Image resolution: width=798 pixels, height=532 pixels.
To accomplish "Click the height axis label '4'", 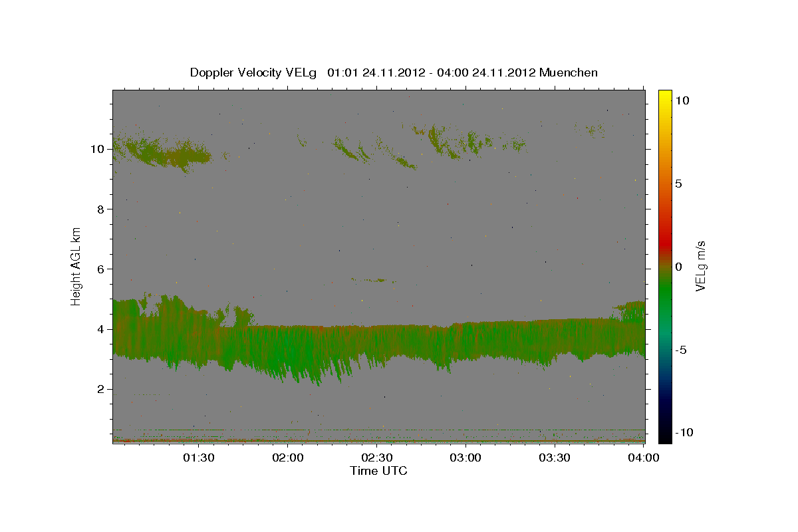I will (x=101, y=329).
